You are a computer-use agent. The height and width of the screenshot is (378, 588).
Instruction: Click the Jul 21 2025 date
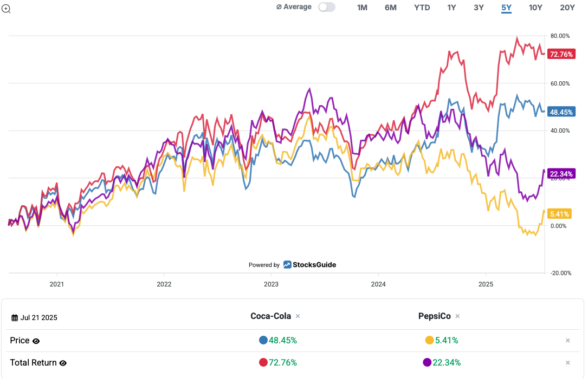click(38, 318)
